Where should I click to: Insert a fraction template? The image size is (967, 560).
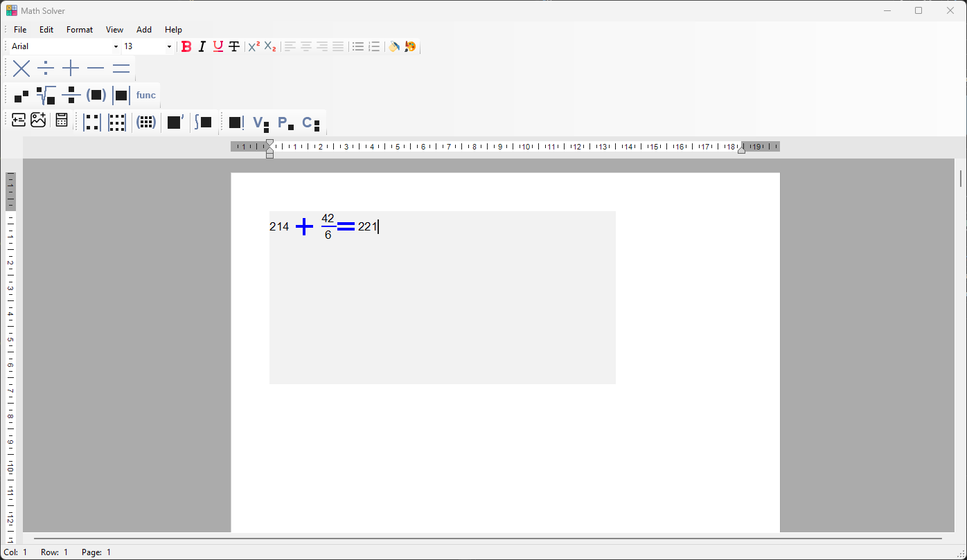point(71,95)
